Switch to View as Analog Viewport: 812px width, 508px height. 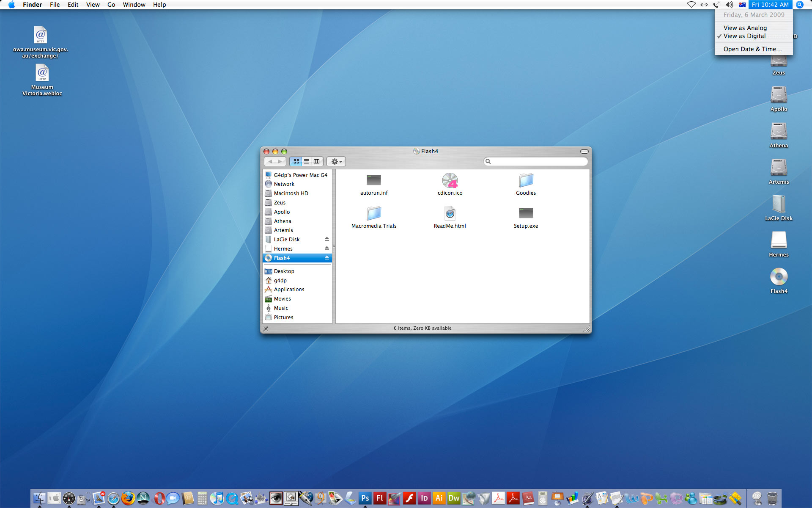[745, 28]
